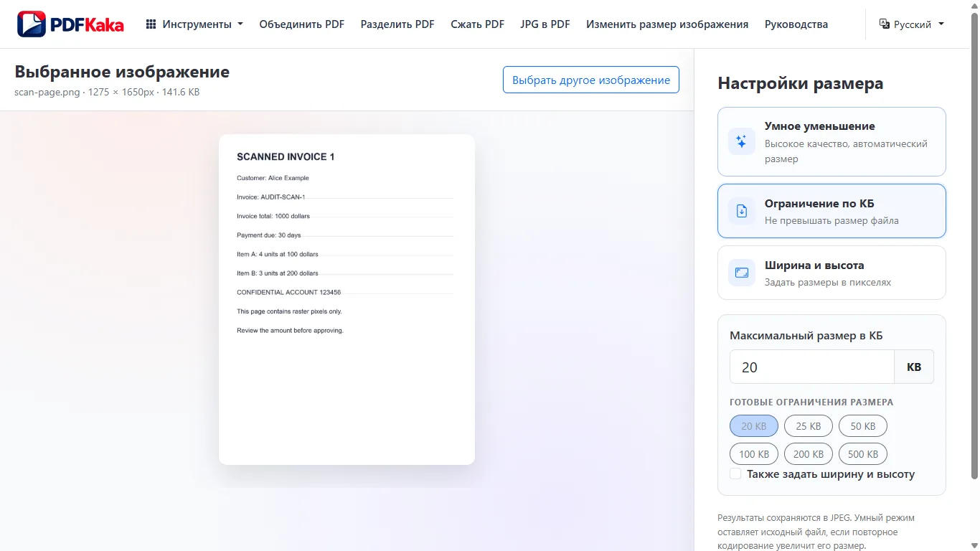Open Разделить PDF in the navigation

click(397, 24)
